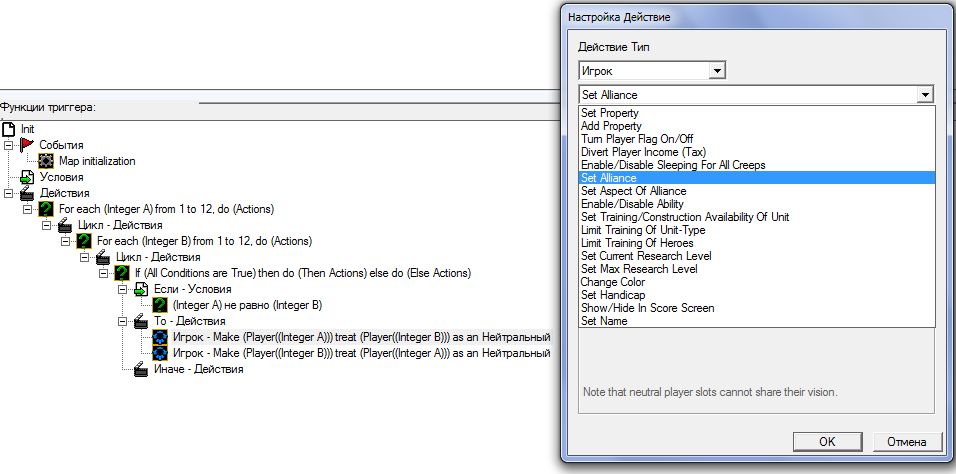Click the Map initialization event icon
This screenshot has height=474, width=956.
46,161
